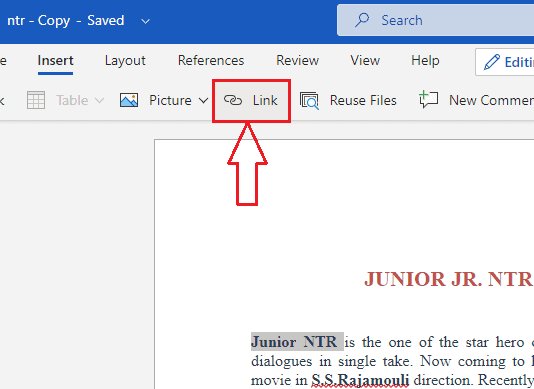Open the Help tab

pos(425,61)
